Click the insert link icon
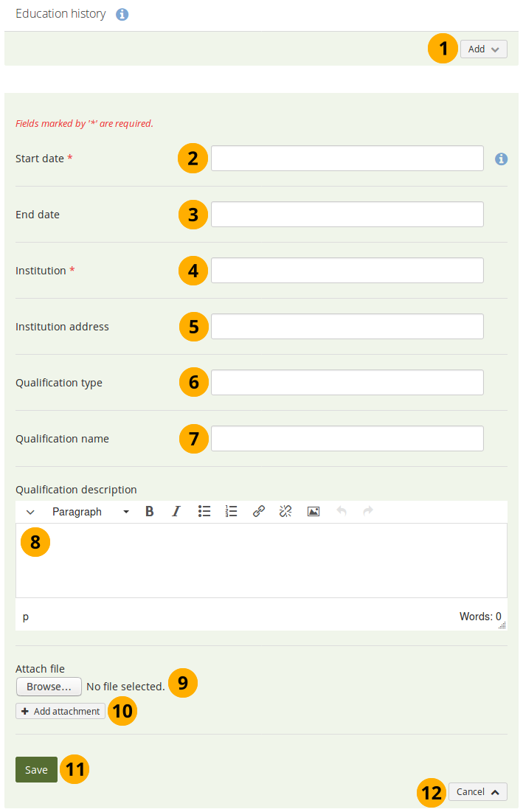The width and height of the screenshot is (523, 812). pos(259,512)
